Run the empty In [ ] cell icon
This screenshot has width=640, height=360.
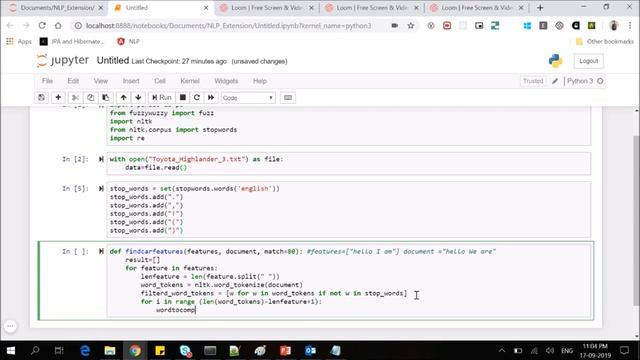pyautogui.click(x=101, y=251)
